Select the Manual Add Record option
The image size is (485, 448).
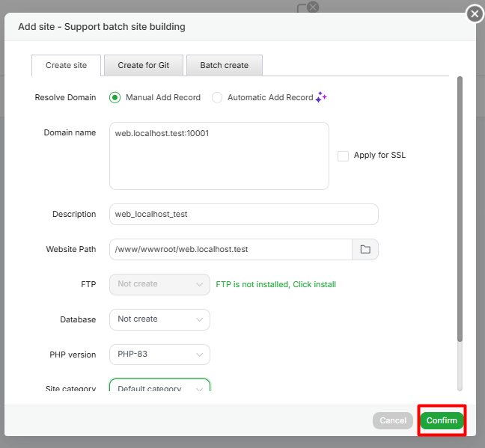[115, 97]
